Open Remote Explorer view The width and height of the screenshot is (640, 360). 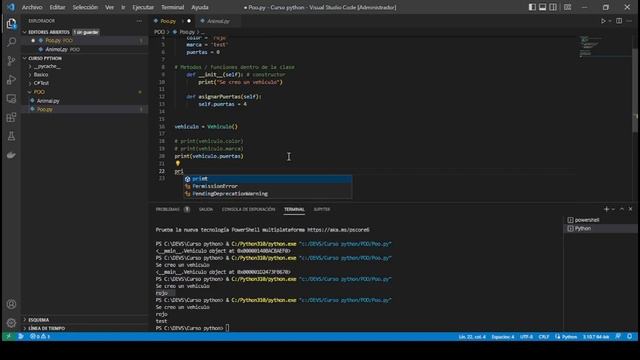click(x=11, y=99)
